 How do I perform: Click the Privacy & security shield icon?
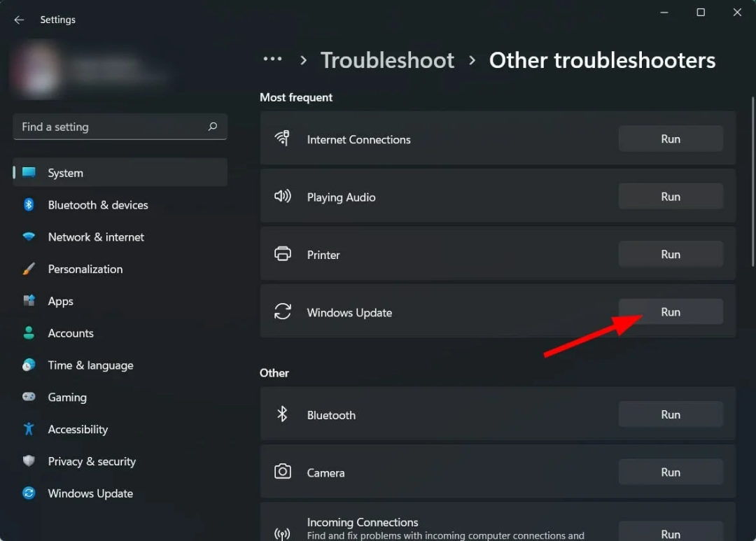29,461
